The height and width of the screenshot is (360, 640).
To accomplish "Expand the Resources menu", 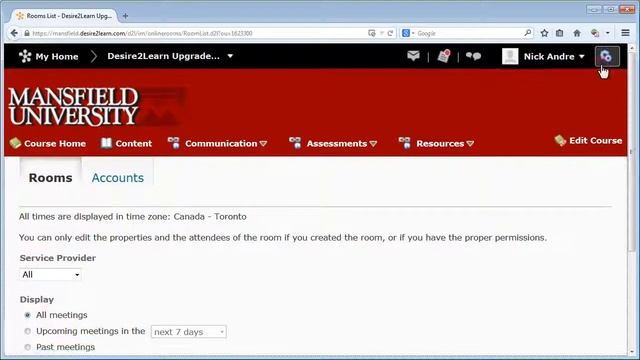I will pyautogui.click(x=470, y=143).
